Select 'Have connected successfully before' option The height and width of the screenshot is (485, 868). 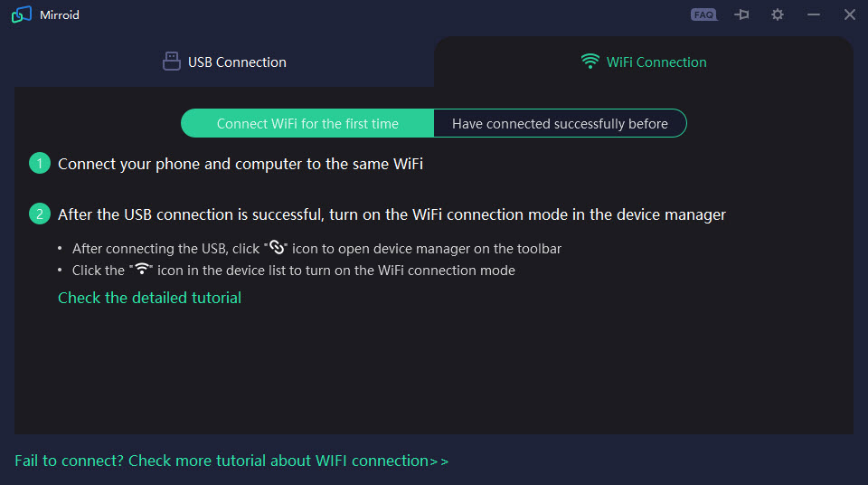click(560, 123)
